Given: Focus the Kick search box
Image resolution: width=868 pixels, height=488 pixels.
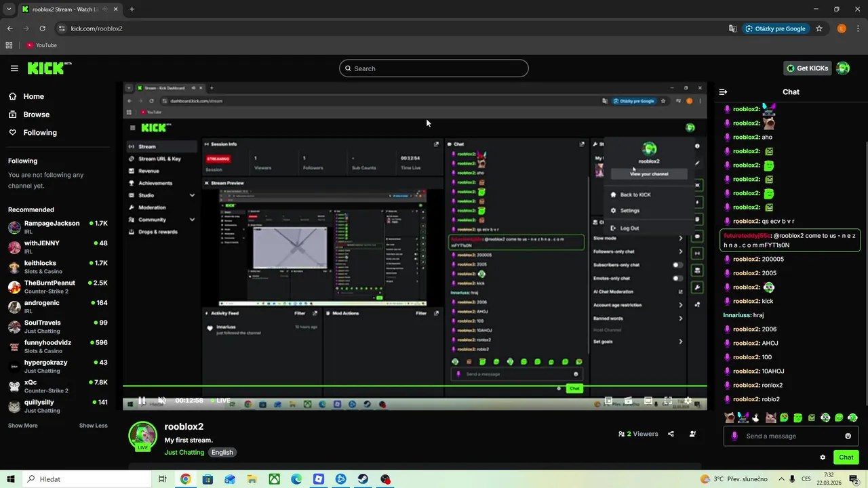Looking at the screenshot, I should (x=433, y=68).
